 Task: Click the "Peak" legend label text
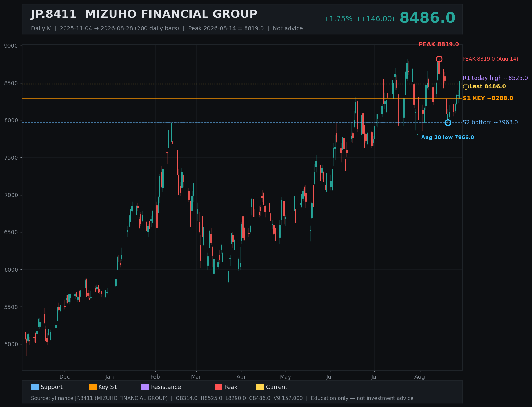click(x=231, y=387)
